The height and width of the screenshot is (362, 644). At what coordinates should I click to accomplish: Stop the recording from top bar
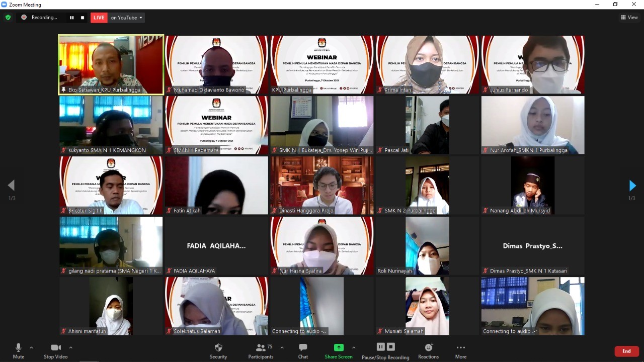point(83,18)
